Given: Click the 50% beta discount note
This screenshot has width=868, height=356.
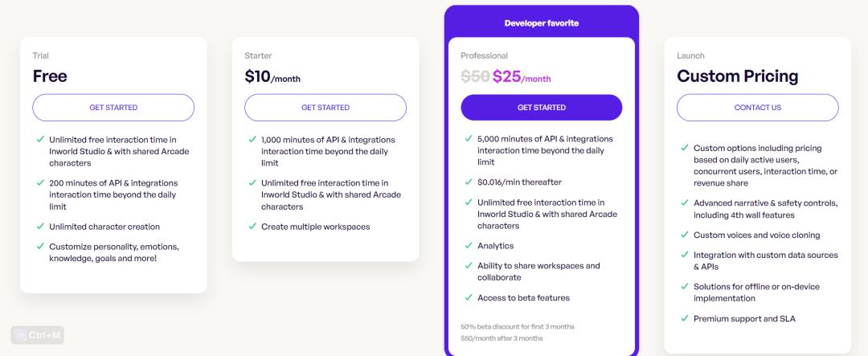Looking at the screenshot, I should 517,326.
